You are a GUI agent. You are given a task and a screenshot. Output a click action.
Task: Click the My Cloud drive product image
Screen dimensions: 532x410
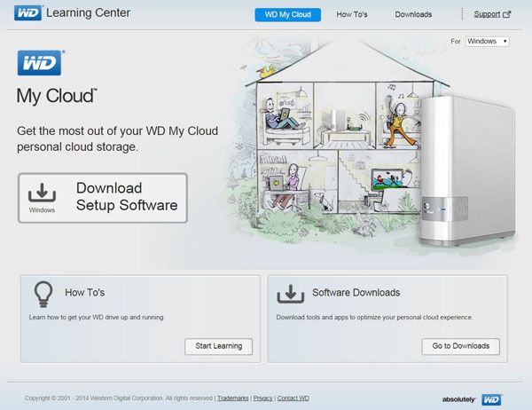tap(467, 171)
